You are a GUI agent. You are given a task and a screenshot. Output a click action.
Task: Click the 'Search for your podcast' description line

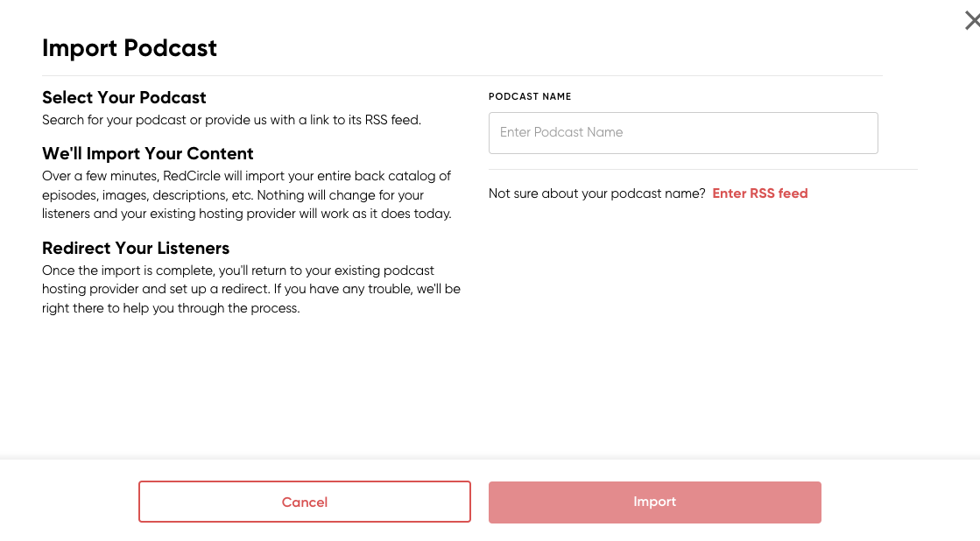231,120
